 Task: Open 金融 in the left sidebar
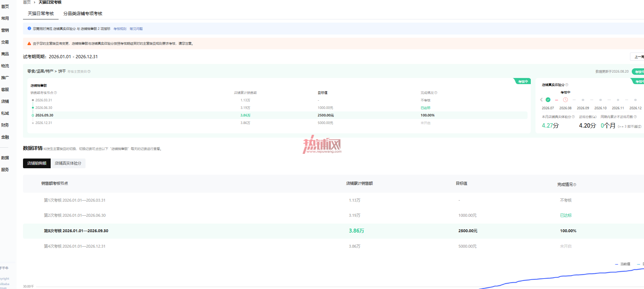[5, 137]
